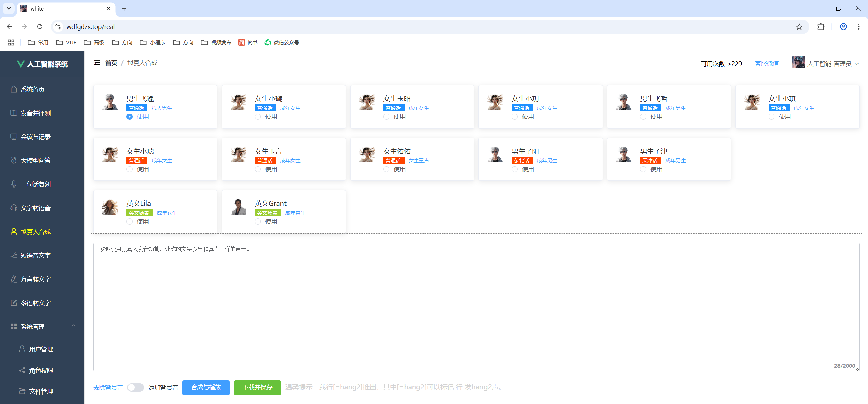This screenshot has width=868, height=404.
Task: Go back with the browser back arrow
Action: pos(9,27)
